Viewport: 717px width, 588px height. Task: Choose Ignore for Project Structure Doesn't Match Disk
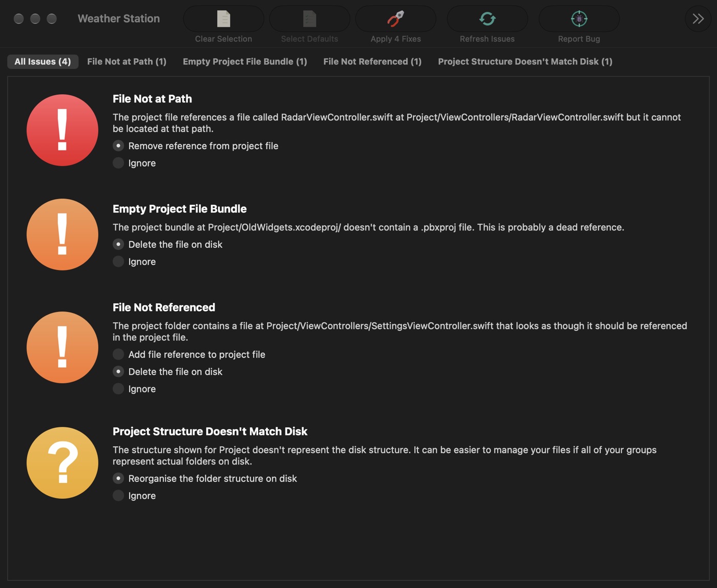[118, 496]
